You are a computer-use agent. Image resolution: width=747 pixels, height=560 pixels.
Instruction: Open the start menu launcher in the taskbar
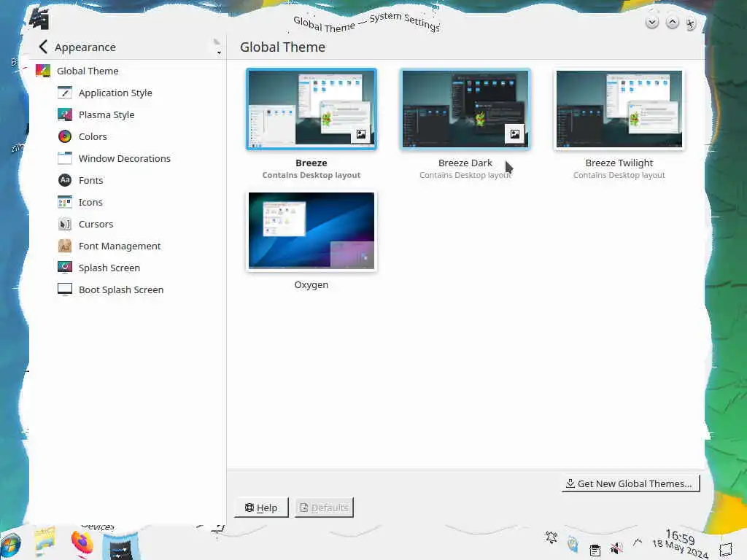point(11,546)
